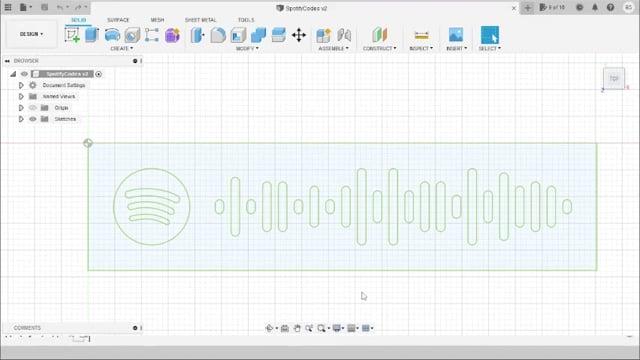The height and width of the screenshot is (360, 640).
Task: Collapse the Browser panel arrows
Action: (x=7, y=61)
